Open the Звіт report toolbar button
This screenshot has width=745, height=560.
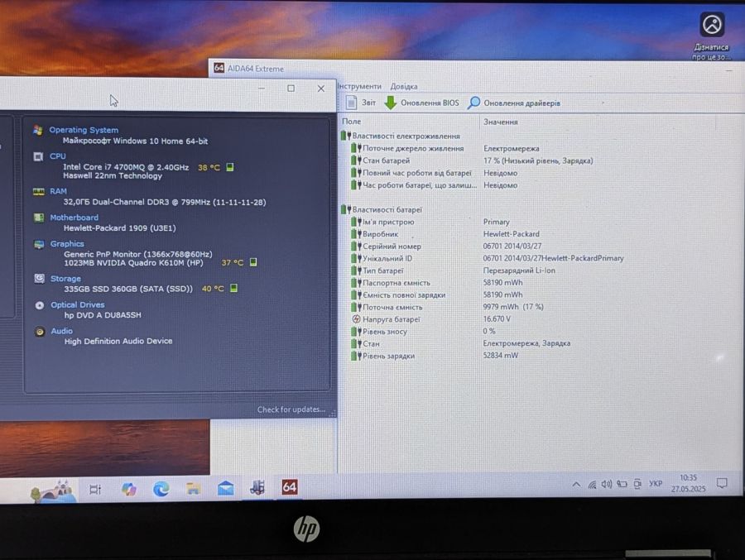[361, 103]
